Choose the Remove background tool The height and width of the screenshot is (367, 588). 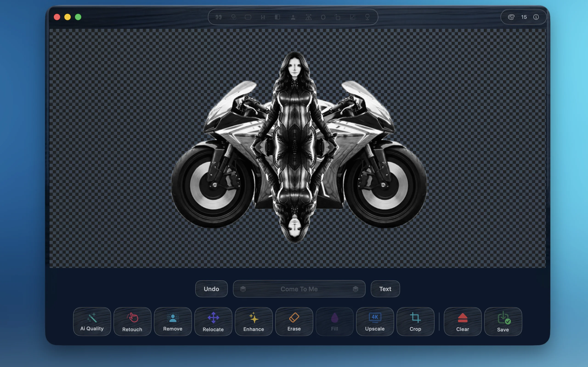tap(173, 321)
